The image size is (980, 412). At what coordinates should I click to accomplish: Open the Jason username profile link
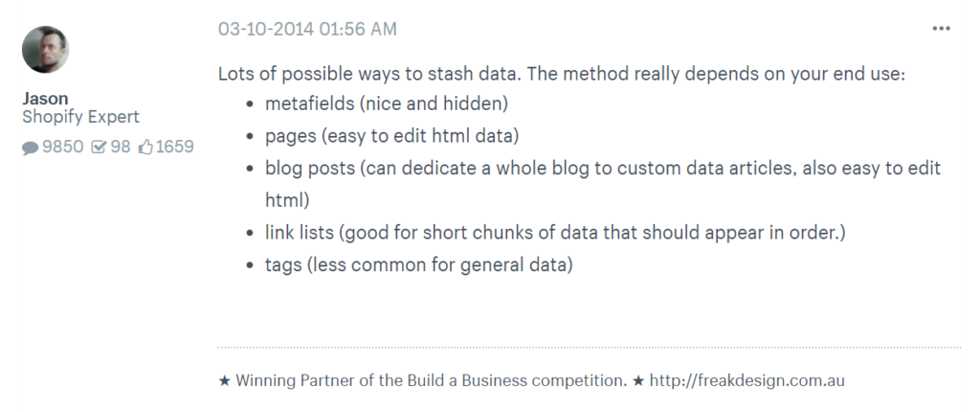point(45,99)
